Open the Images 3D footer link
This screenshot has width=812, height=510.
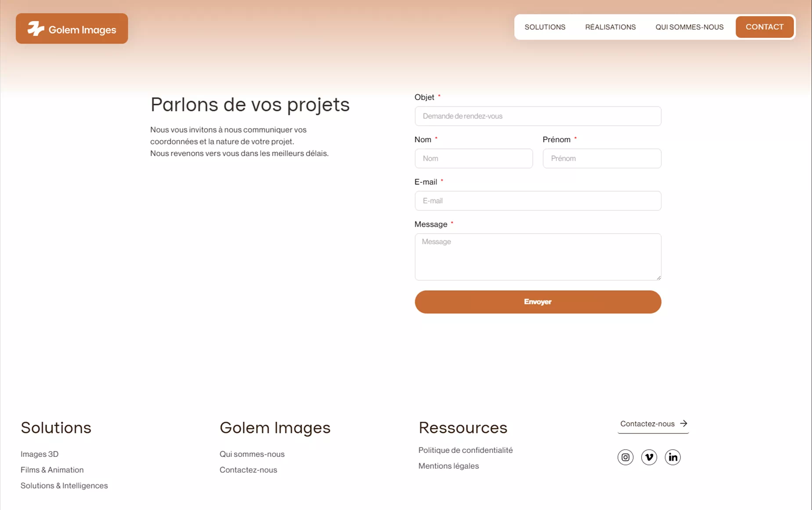pos(40,454)
